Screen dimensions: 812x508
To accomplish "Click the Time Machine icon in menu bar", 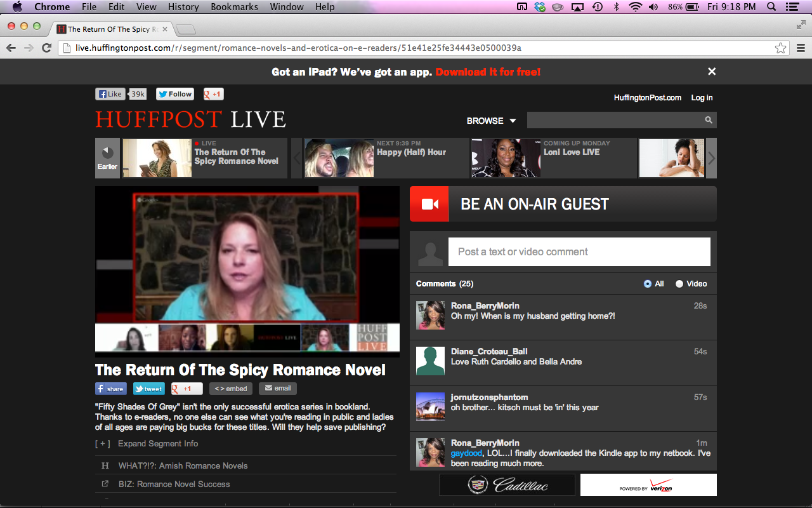I will click(597, 7).
